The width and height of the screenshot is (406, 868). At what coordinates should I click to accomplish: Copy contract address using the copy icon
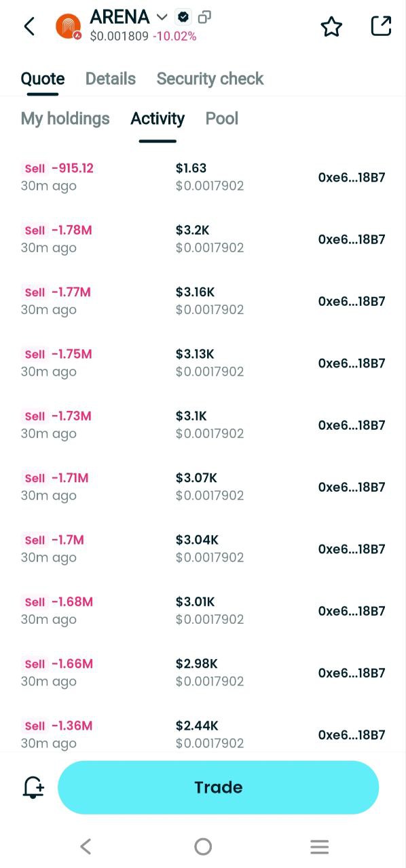point(204,16)
